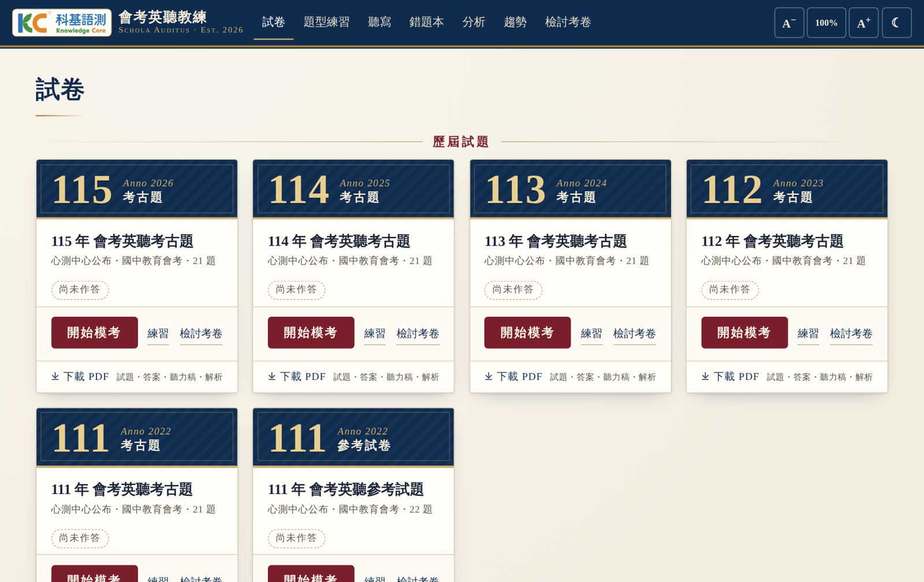
Task: Click the KC Knowledge Core logo
Action: (x=62, y=23)
